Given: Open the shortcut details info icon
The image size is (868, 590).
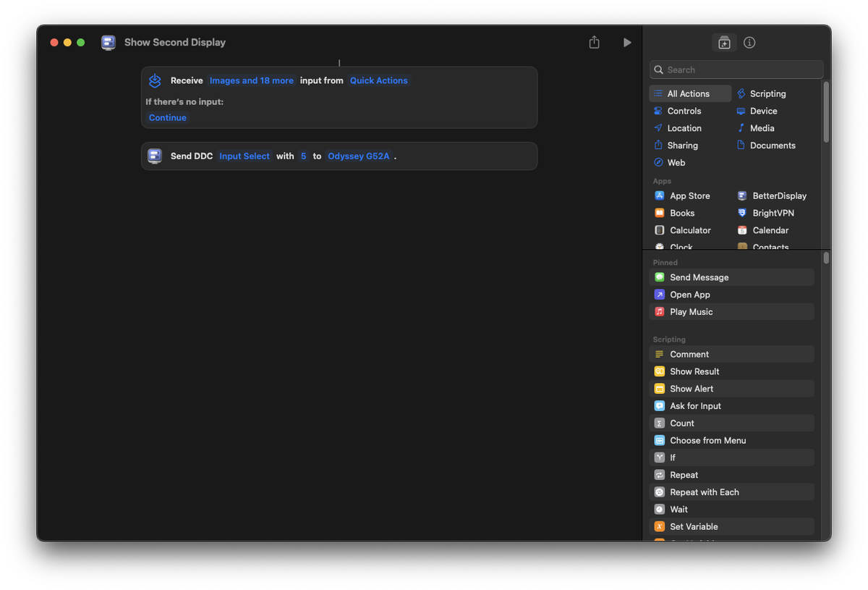Looking at the screenshot, I should [749, 43].
